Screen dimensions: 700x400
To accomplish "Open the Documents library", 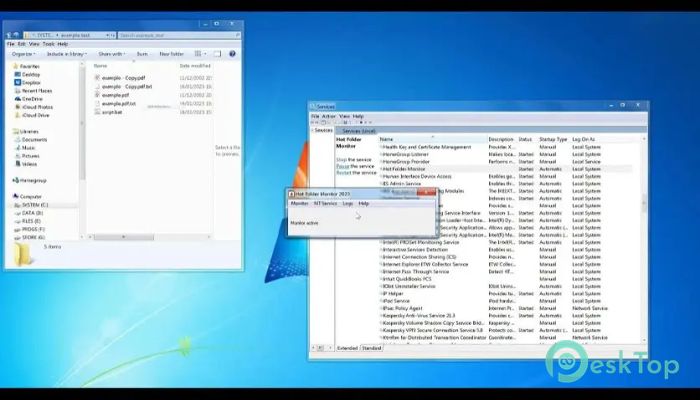I will pyautogui.click(x=31, y=140).
